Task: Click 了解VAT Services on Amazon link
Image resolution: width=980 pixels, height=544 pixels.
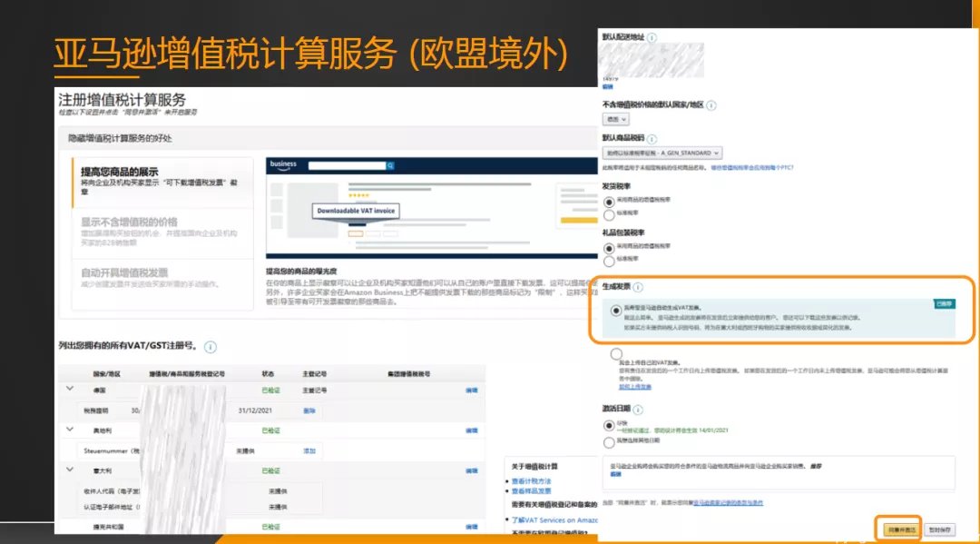Action: point(554,520)
